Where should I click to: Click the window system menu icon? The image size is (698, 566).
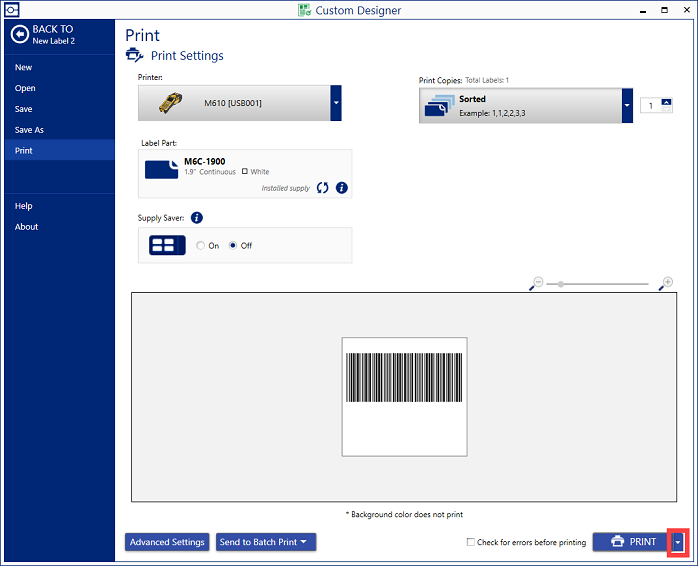pos(12,9)
